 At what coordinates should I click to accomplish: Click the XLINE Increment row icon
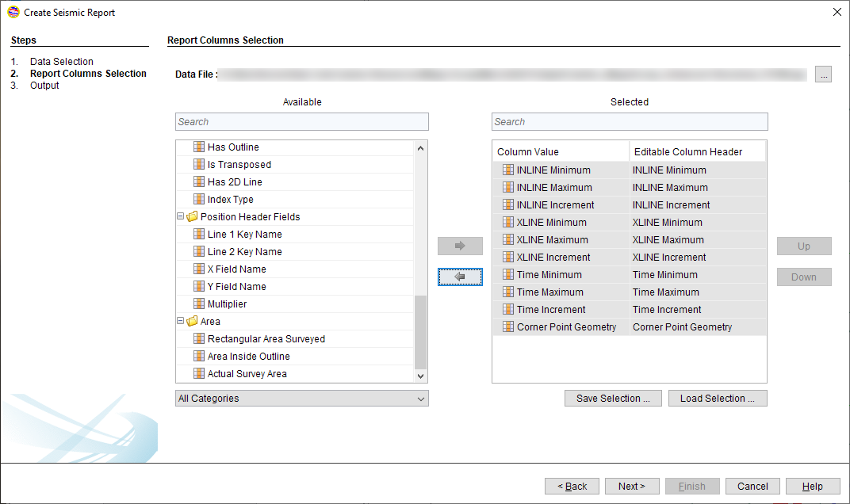(x=508, y=257)
